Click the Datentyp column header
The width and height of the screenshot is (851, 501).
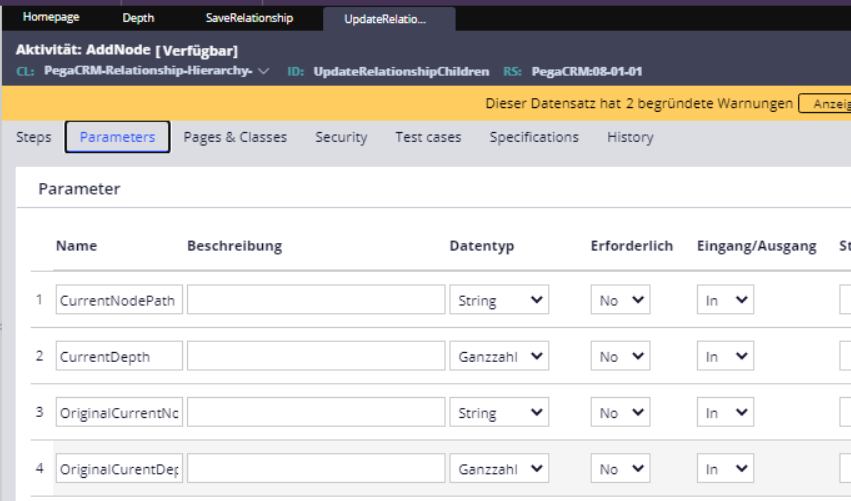coord(482,246)
